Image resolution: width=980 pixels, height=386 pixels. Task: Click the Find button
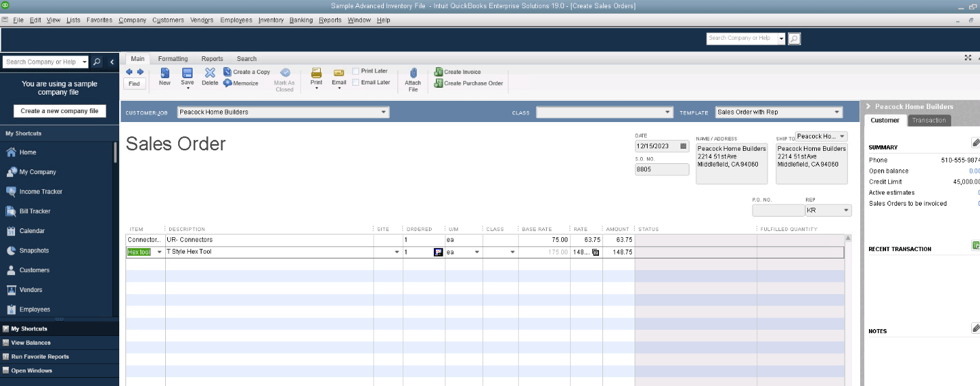pyautogui.click(x=134, y=84)
